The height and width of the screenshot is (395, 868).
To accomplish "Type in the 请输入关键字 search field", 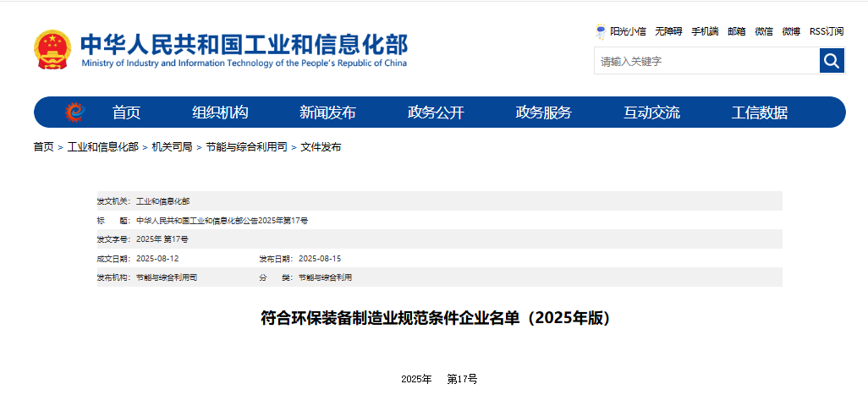I will pos(706,61).
